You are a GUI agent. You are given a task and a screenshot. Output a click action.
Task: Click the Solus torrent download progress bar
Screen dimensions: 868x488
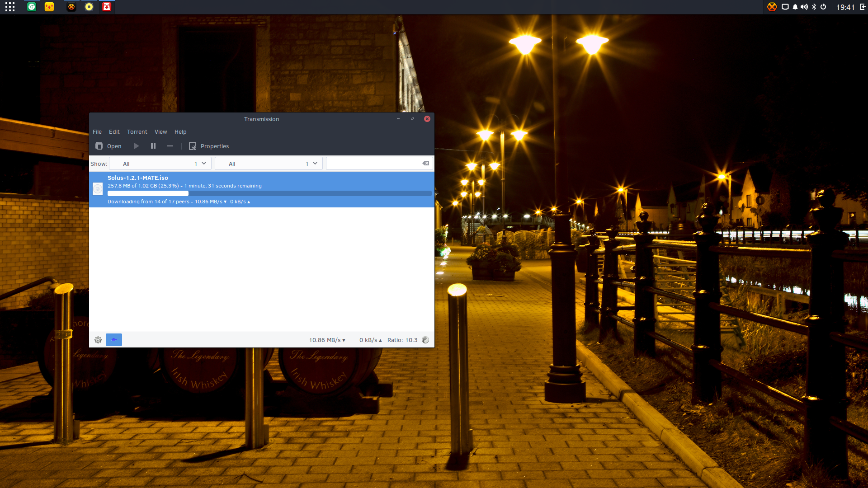pos(269,193)
